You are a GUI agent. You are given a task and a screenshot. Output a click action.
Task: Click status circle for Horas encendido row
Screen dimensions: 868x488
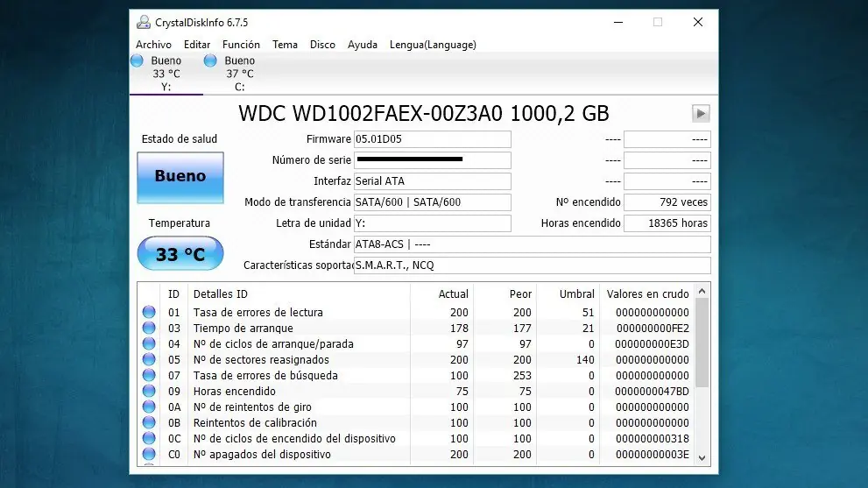[149, 391]
